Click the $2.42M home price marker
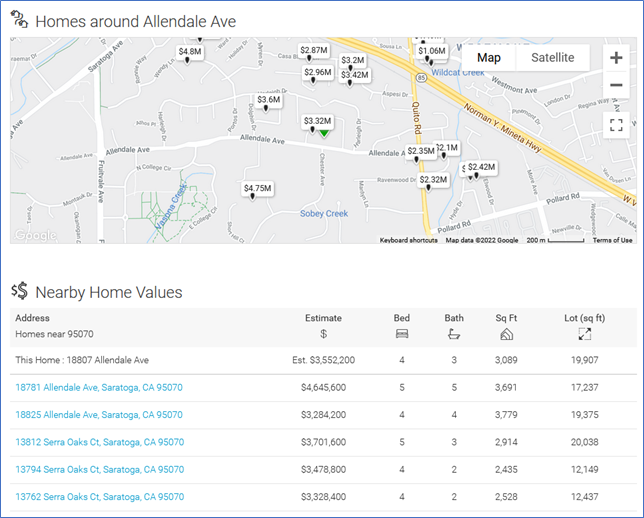 (481, 167)
